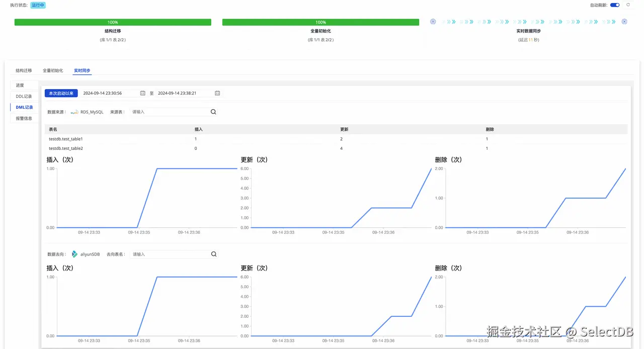Focus the 来源表 search input
The width and height of the screenshot is (644, 349).
pos(170,112)
